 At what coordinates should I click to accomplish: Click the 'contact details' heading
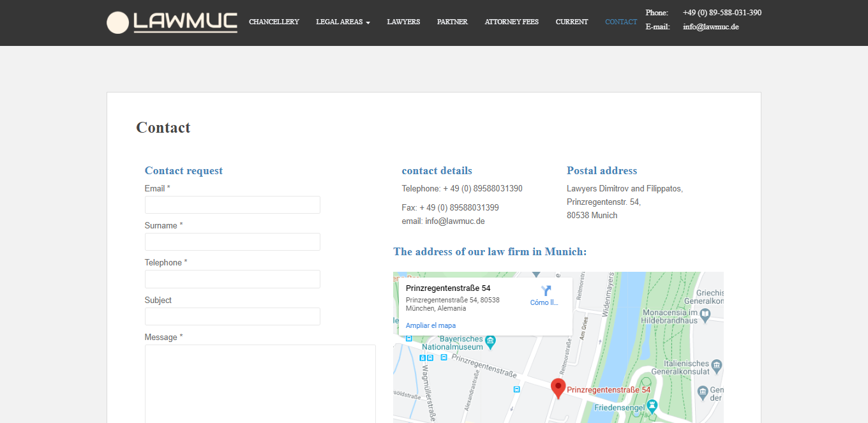click(437, 170)
